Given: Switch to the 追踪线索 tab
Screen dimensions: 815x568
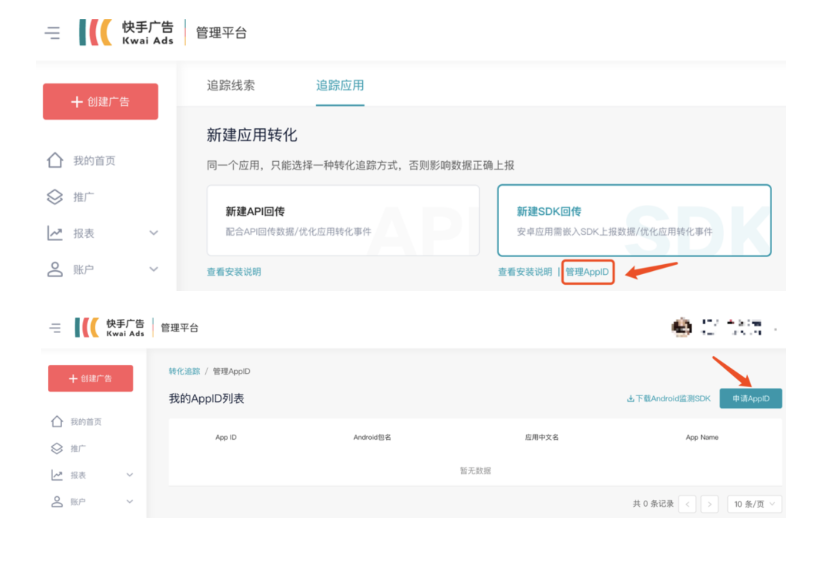Looking at the screenshot, I should coord(231,85).
